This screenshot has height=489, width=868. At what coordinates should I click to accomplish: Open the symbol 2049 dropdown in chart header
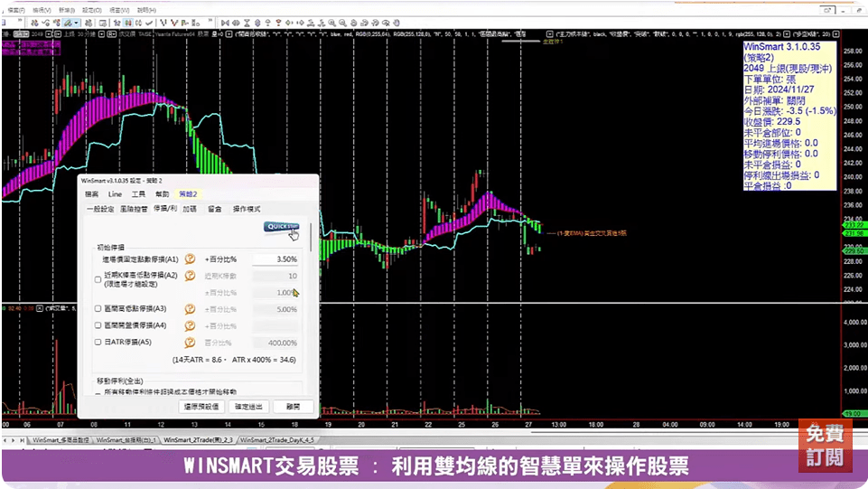click(49, 34)
